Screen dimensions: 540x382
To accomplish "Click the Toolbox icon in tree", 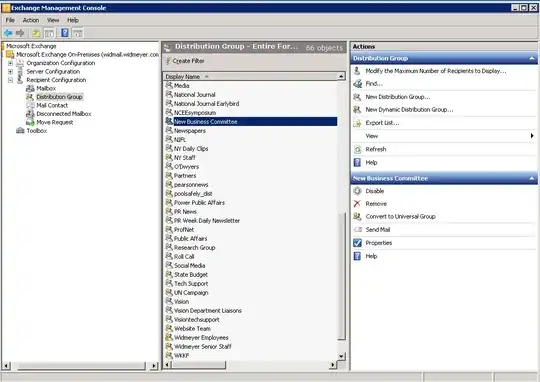I will pos(20,131).
